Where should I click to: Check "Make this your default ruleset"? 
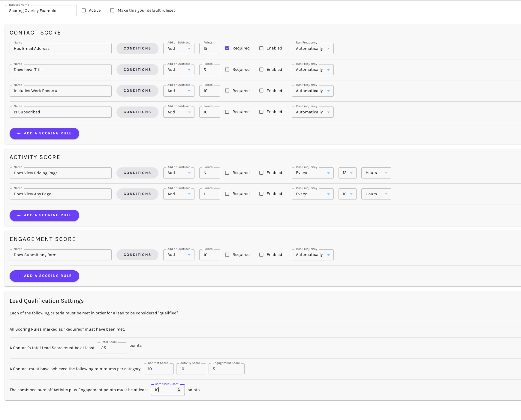coord(112,10)
